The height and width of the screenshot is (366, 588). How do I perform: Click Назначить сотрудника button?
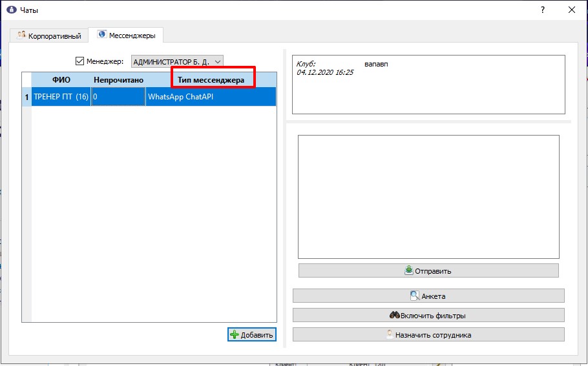pos(428,334)
